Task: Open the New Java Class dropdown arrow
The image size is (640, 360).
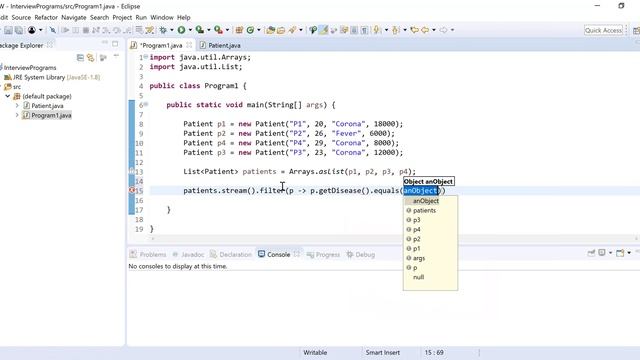Action: (x=259, y=30)
